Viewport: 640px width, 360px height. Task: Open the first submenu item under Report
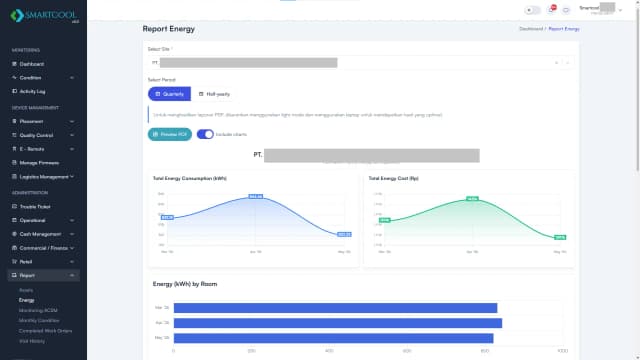pyautogui.click(x=26, y=290)
